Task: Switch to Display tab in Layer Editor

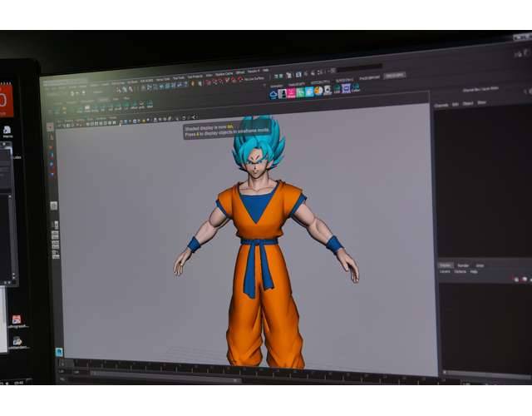Action: tap(446, 265)
